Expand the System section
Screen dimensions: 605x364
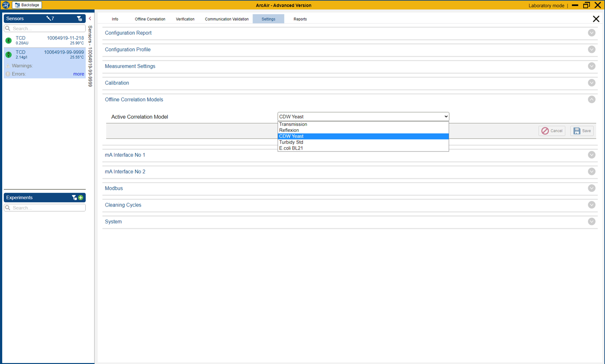click(x=592, y=222)
